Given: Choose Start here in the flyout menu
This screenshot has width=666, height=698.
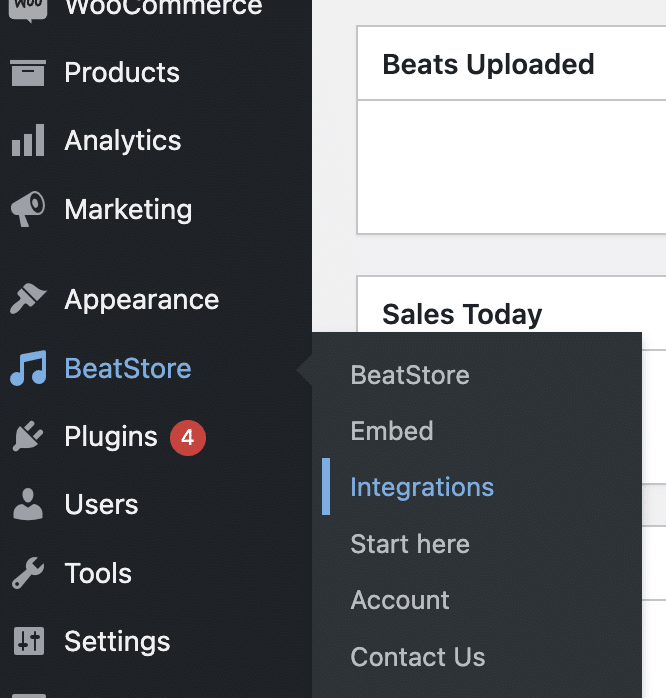Looking at the screenshot, I should pyautogui.click(x=410, y=544).
